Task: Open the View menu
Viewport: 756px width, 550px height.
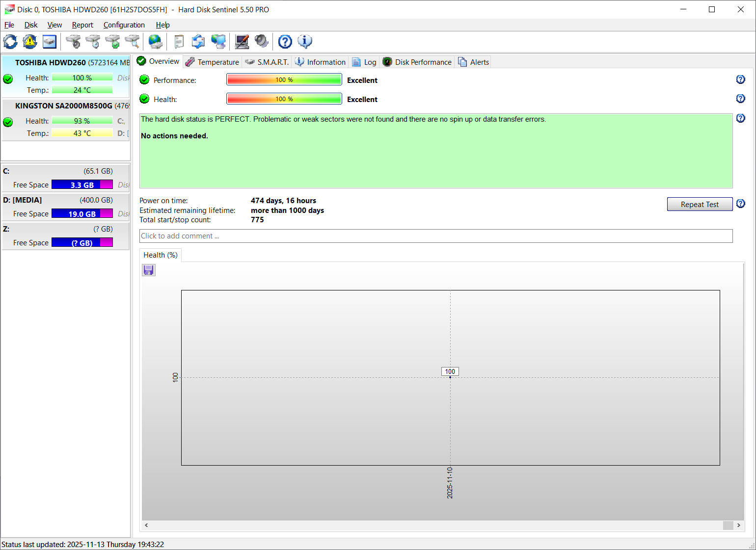Action: click(x=54, y=25)
